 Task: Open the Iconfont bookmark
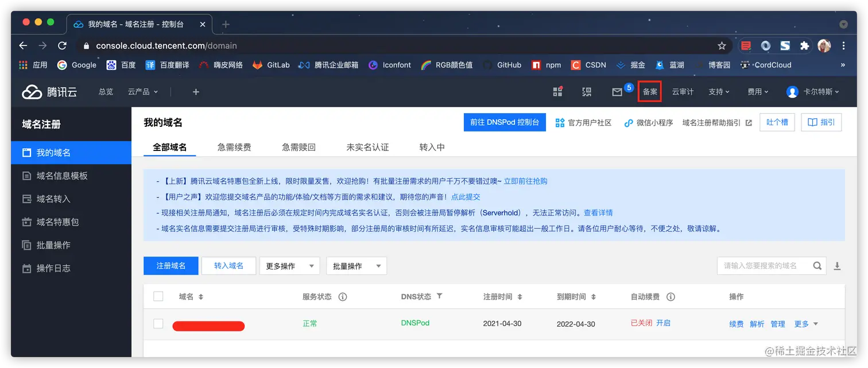pyautogui.click(x=390, y=65)
